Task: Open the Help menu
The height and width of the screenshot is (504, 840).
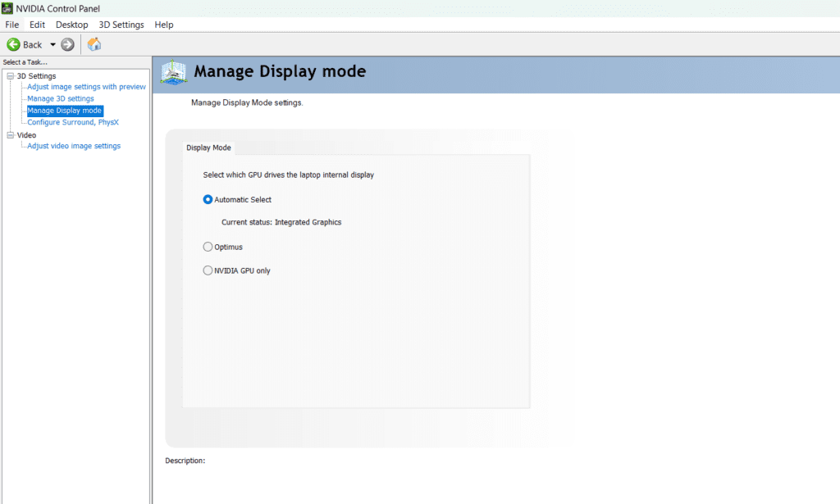Action: click(164, 25)
